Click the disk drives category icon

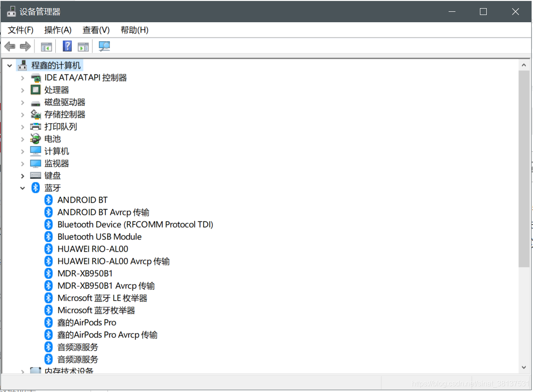tap(36, 103)
